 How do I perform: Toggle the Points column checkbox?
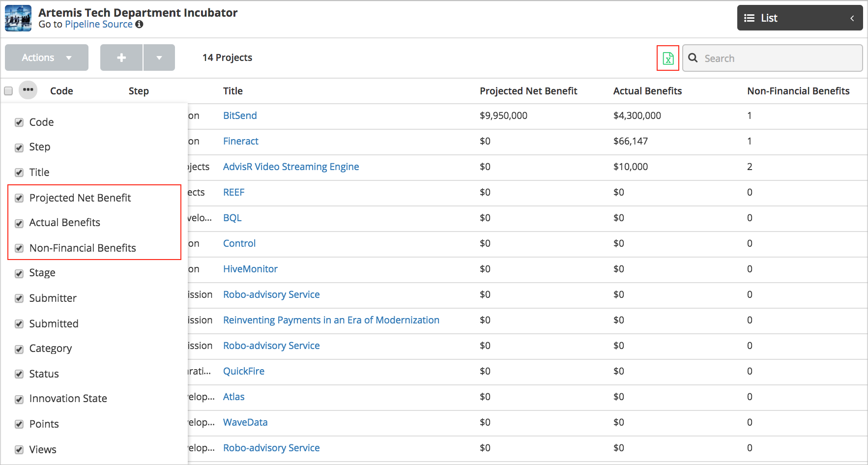(x=19, y=424)
